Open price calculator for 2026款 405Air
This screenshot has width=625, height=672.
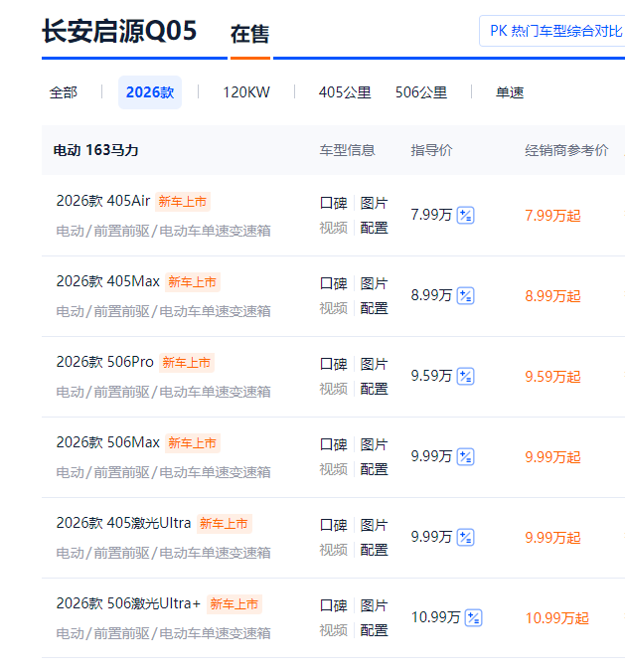[465, 215]
